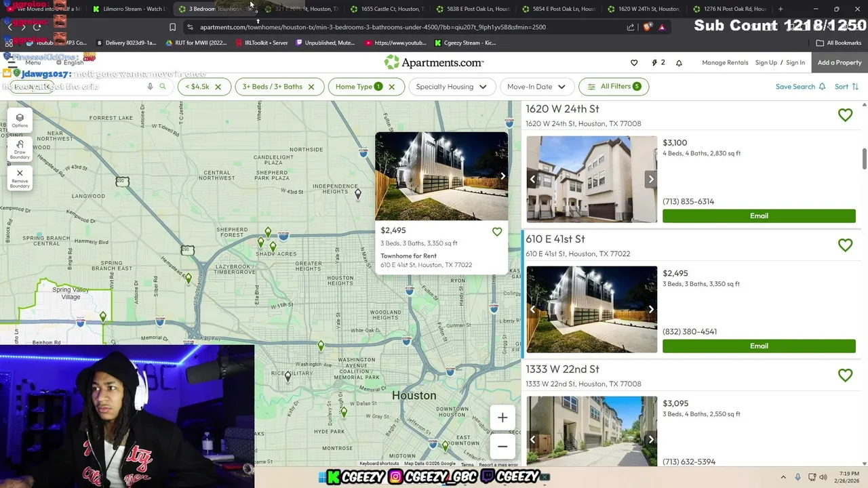Open the IRLToolkit Server bookmark
This screenshot has height=488, width=868.
click(262, 43)
